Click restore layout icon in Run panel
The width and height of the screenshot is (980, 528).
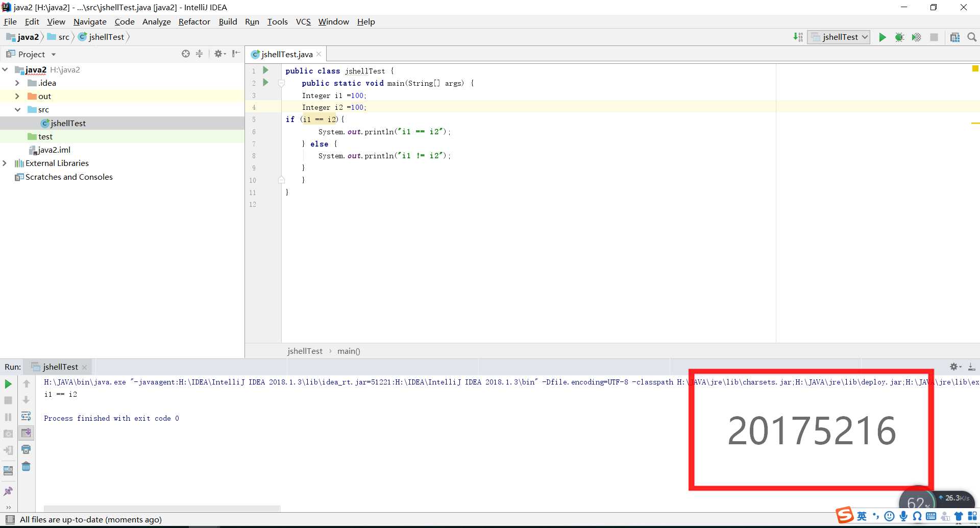(8, 470)
